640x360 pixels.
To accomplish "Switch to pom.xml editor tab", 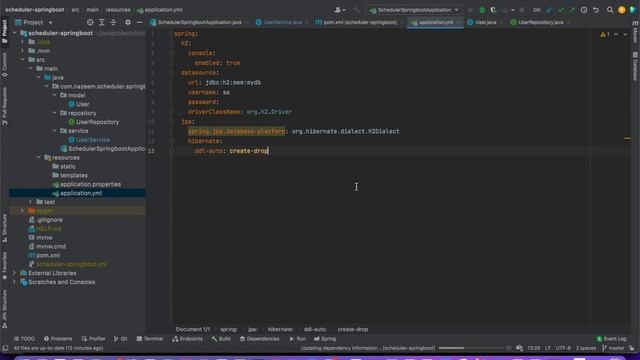I will [359, 22].
